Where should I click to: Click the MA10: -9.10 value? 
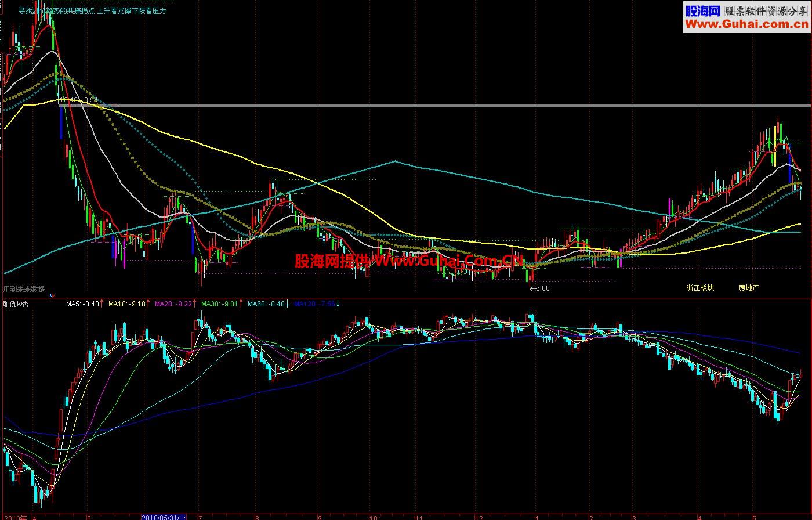click(127, 304)
